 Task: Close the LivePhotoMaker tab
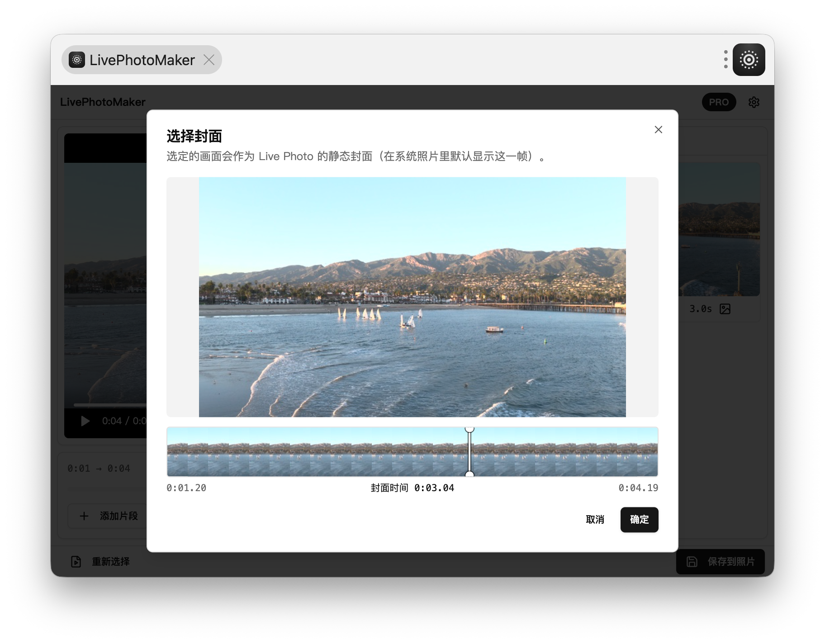[209, 60]
